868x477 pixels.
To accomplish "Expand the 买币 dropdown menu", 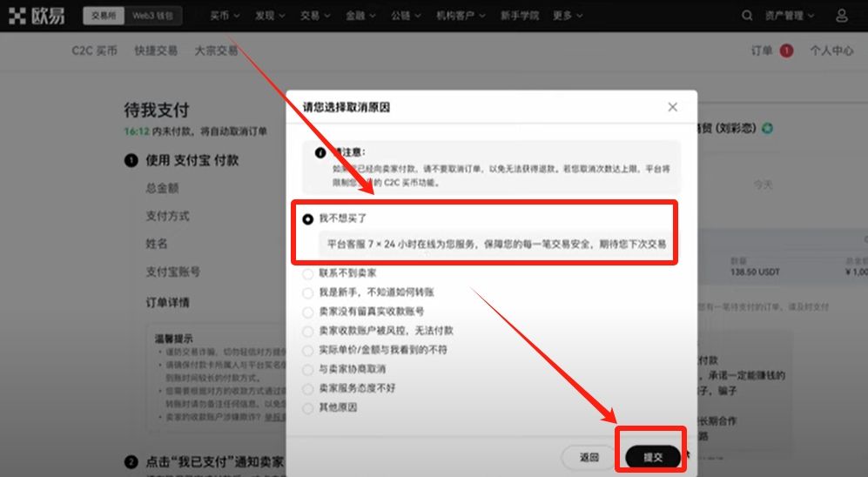I will (x=224, y=16).
